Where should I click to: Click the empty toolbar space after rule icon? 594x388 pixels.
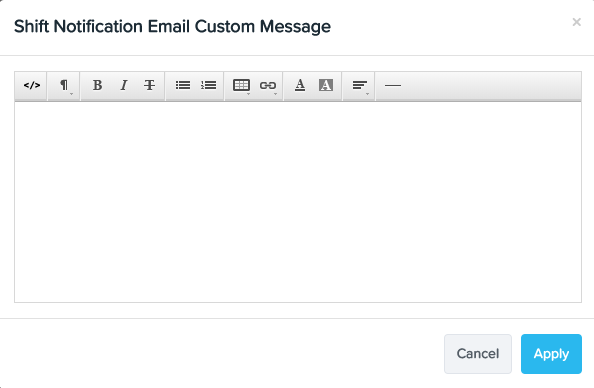pyautogui.click(x=494, y=86)
